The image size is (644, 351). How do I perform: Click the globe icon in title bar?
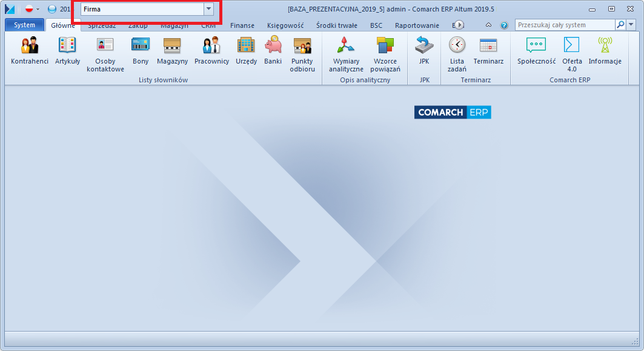point(51,9)
